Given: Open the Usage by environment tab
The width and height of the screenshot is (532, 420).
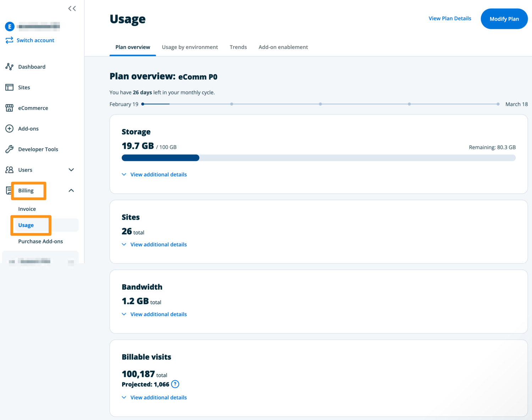Looking at the screenshot, I should 190,47.
